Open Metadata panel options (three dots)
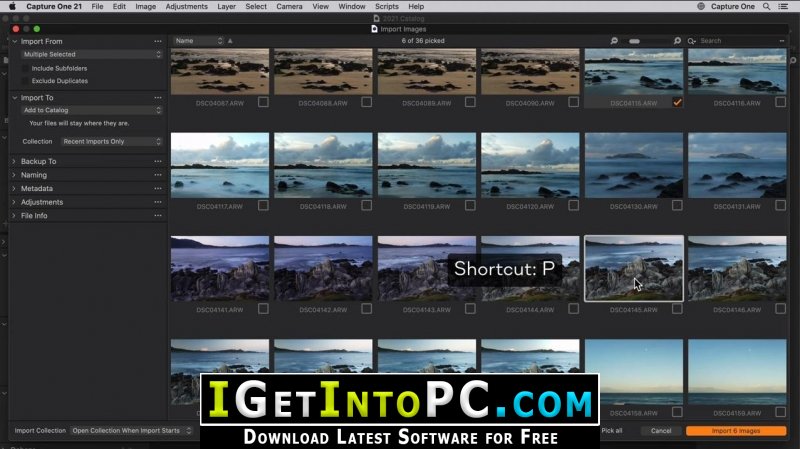The image size is (800, 449). click(x=157, y=188)
